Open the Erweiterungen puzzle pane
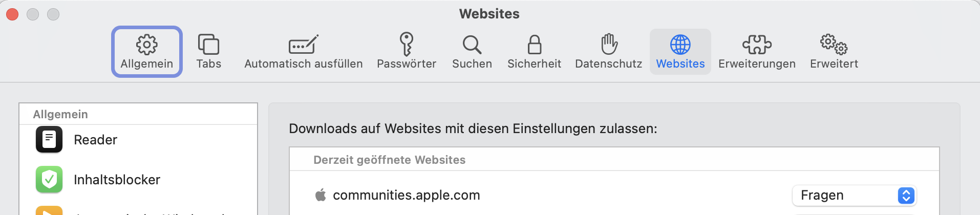Image resolution: width=980 pixels, height=215 pixels. [x=757, y=52]
